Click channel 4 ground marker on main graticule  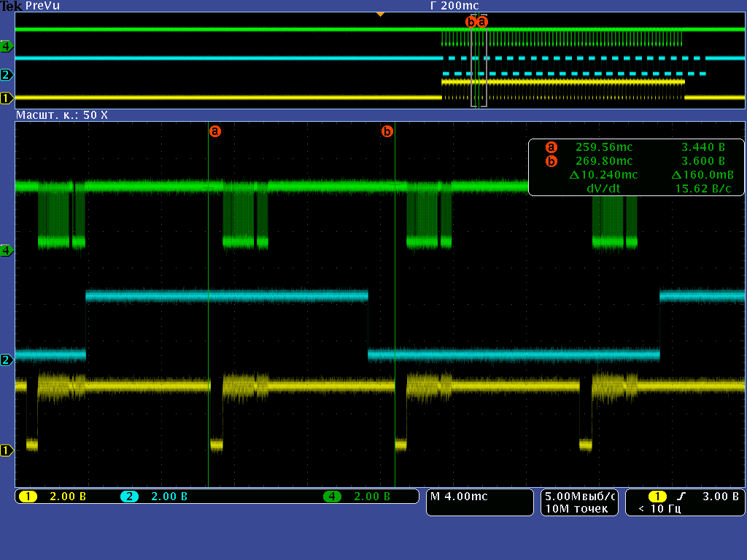(x=7, y=250)
